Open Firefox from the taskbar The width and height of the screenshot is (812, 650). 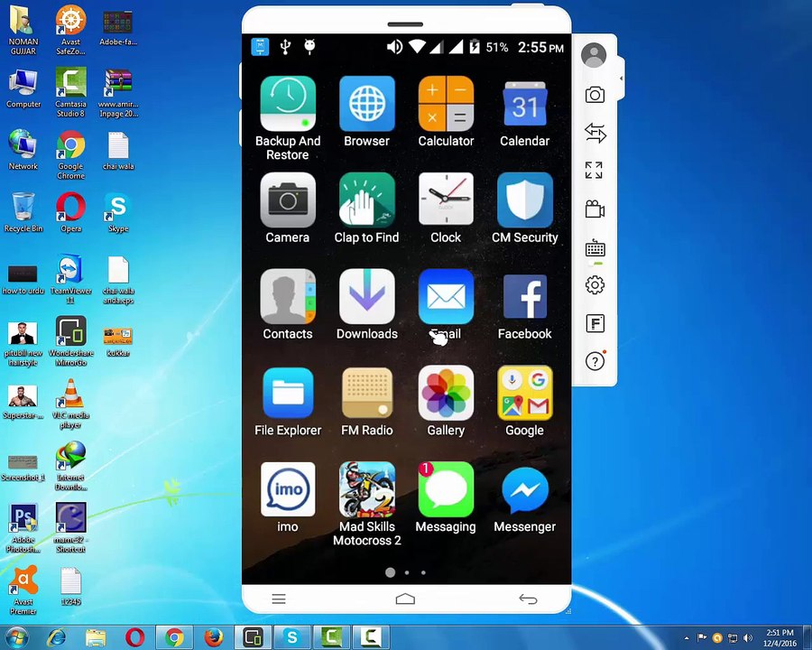[x=213, y=637]
